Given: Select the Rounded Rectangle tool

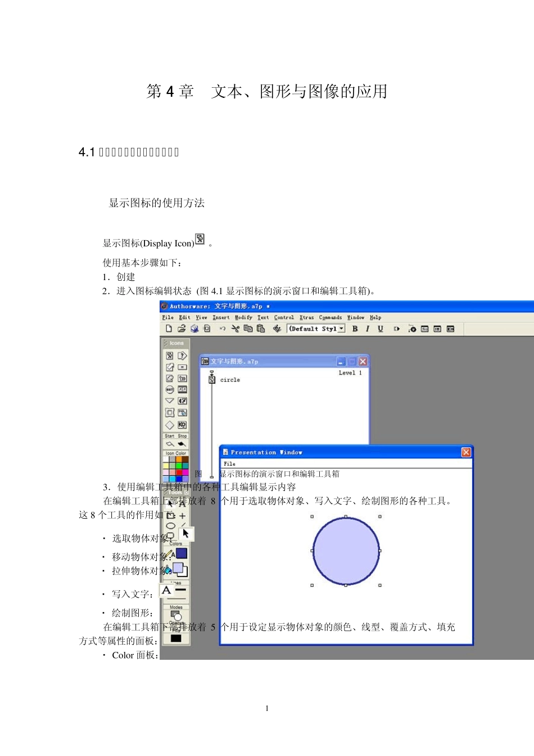Looking at the screenshot, I should (170, 536).
